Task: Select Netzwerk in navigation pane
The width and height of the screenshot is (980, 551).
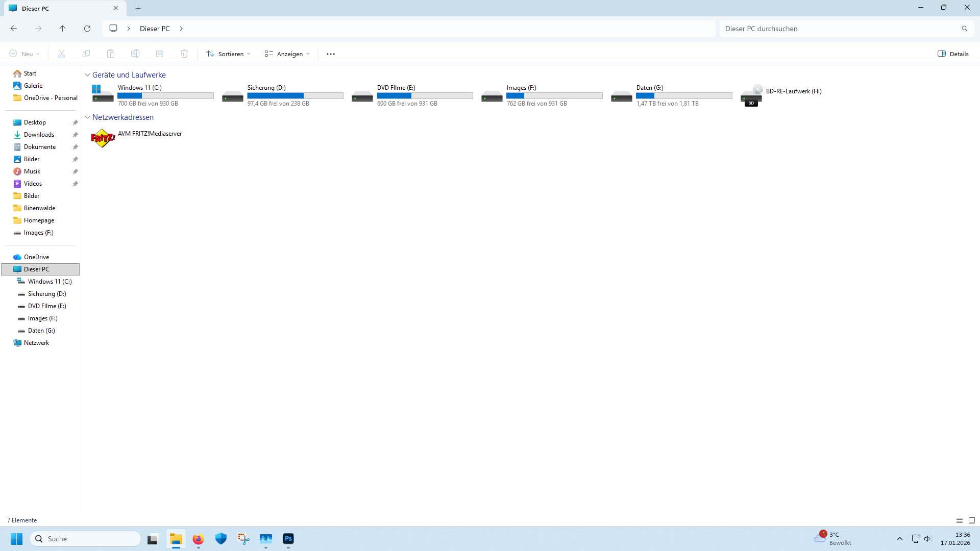Action: point(36,343)
